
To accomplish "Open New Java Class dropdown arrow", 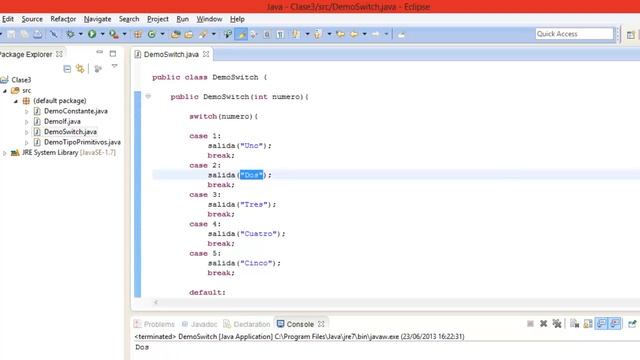I will pos(162,35).
